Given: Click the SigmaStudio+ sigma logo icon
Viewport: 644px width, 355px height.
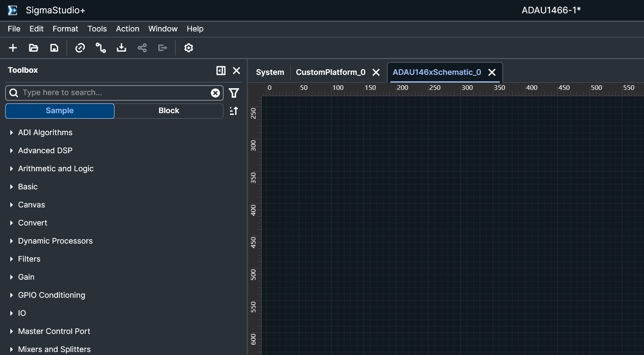Looking at the screenshot, I should [12, 10].
